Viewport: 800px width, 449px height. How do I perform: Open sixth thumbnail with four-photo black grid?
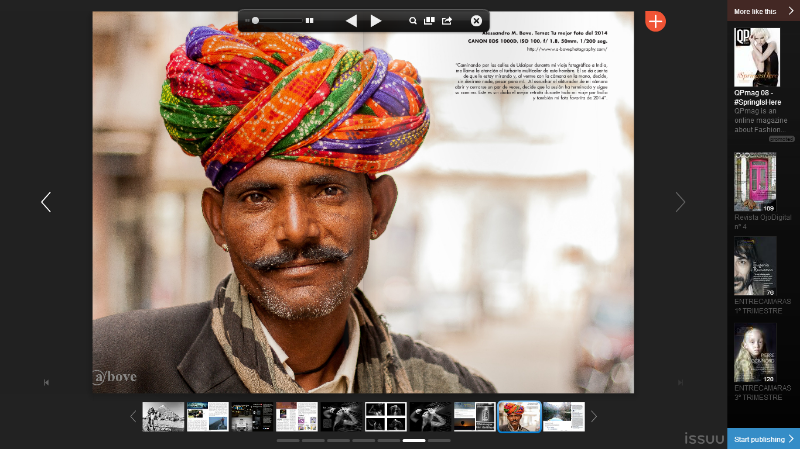pos(386,416)
